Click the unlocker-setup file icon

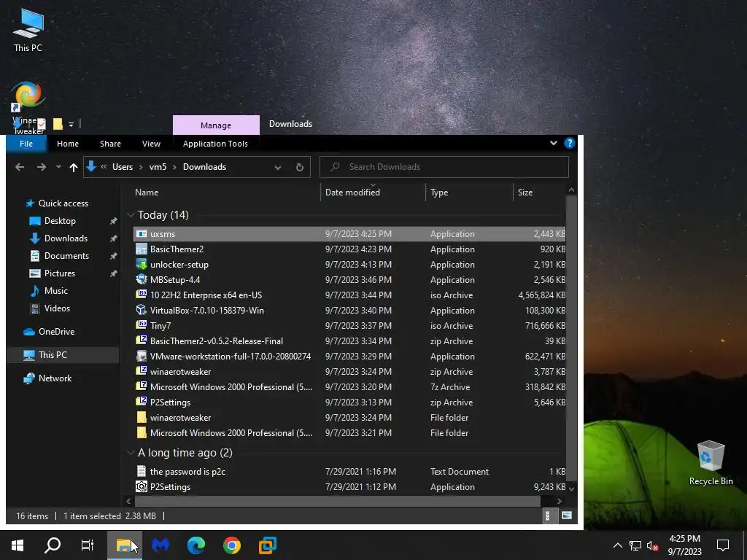click(142, 264)
